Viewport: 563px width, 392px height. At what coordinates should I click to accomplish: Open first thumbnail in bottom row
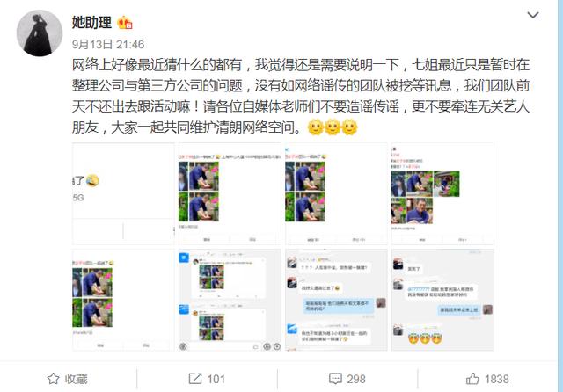(x=123, y=300)
